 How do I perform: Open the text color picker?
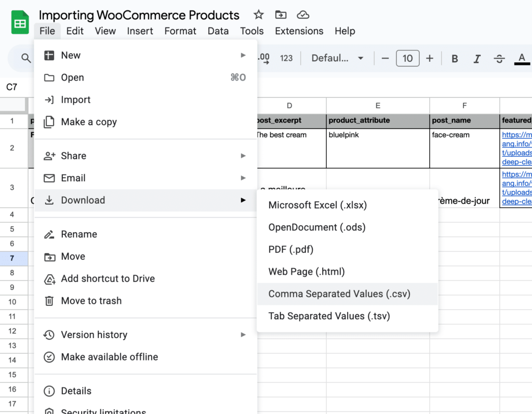click(522, 59)
